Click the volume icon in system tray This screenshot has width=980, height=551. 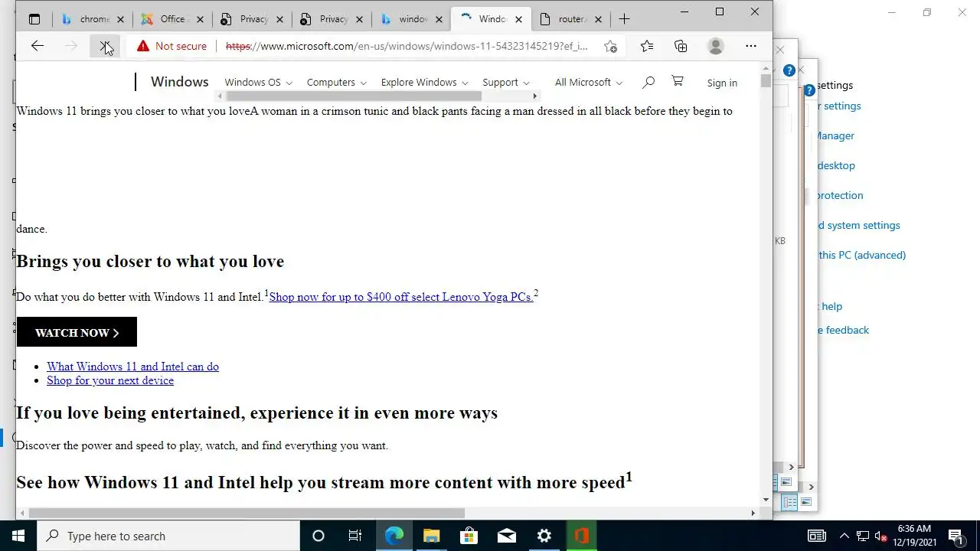tap(881, 536)
